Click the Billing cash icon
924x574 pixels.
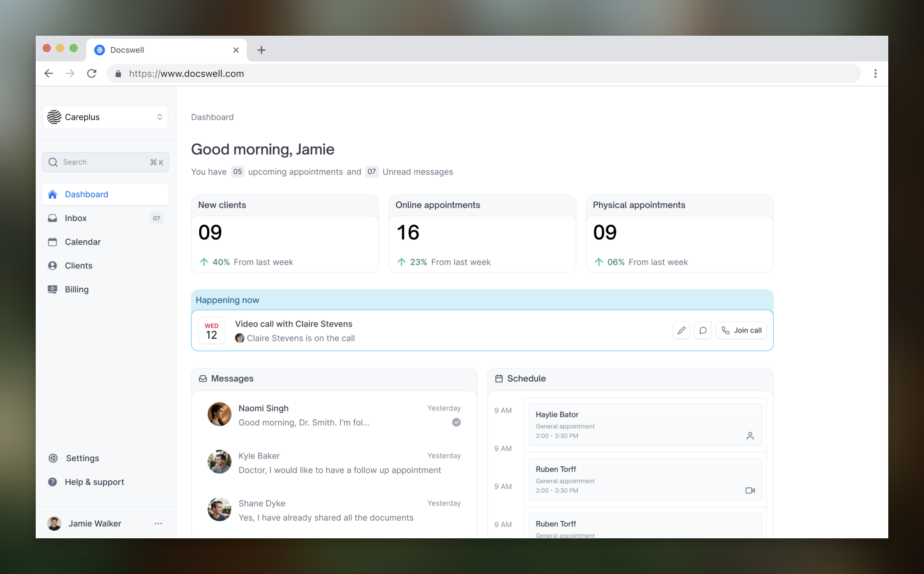(52, 290)
